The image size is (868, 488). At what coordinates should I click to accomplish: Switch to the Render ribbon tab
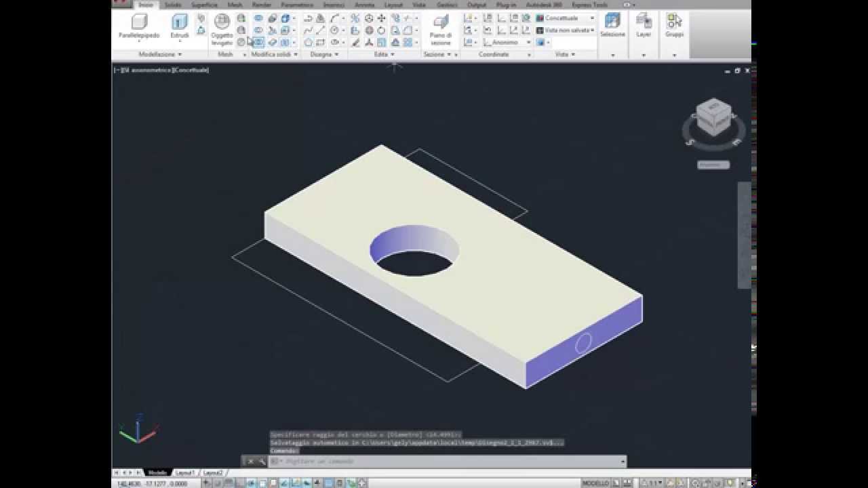click(x=262, y=5)
